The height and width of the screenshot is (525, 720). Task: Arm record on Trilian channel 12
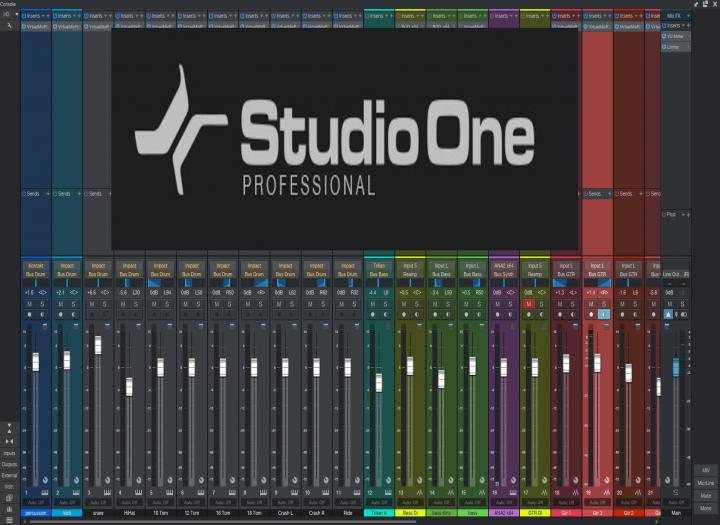tap(373, 315)
